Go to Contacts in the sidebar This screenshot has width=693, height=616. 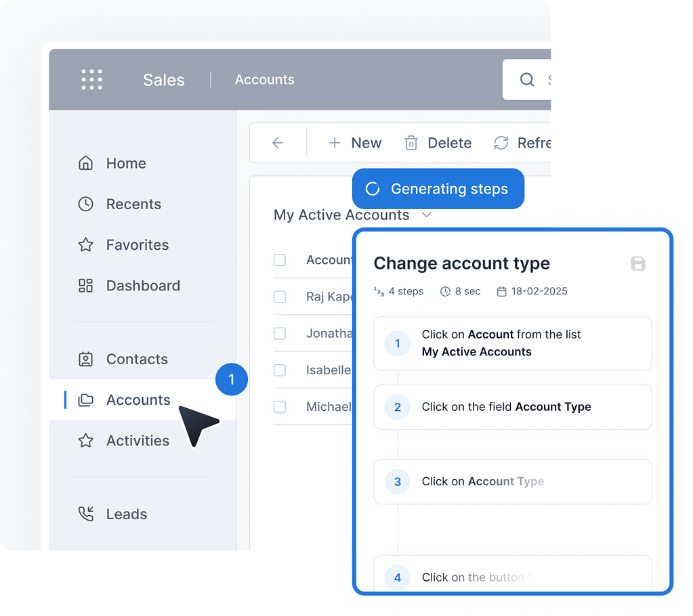(136, 359)
